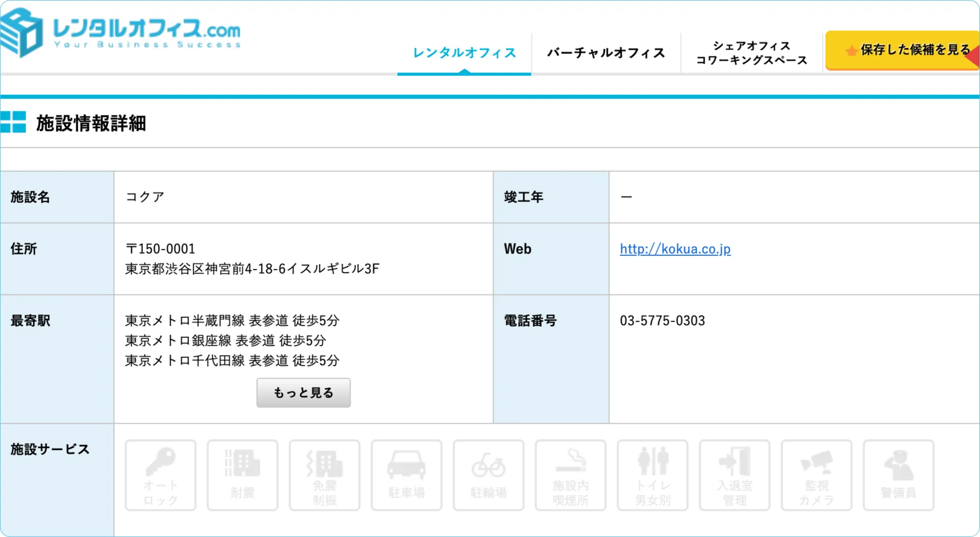980x537 pixels.
Task: Click the 入退室管理 access control icon
Action: pos(734,475)
